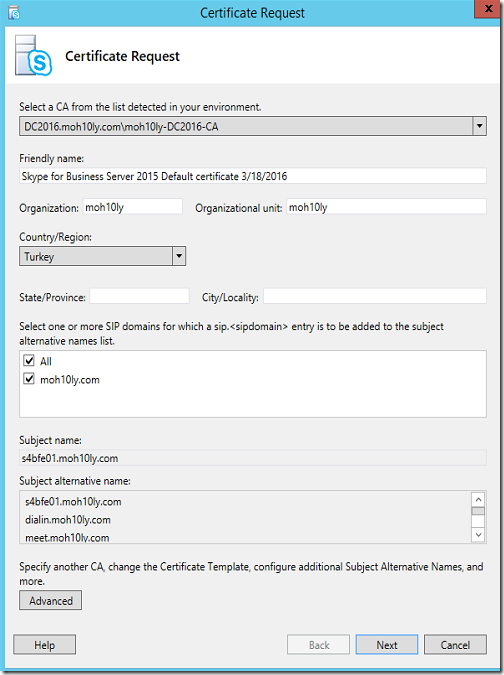
Task: Click the Organization input field
Action: [x=133, y=207]
